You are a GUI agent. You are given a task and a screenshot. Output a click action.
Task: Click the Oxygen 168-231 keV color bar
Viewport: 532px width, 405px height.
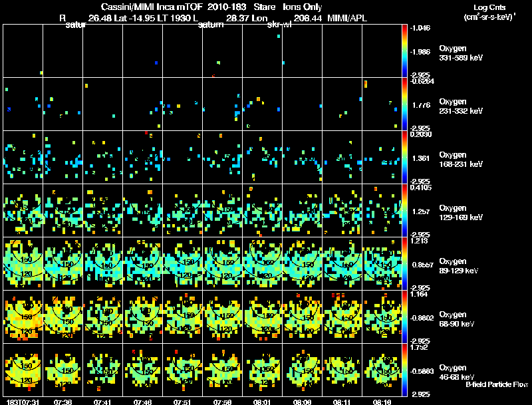406,158
